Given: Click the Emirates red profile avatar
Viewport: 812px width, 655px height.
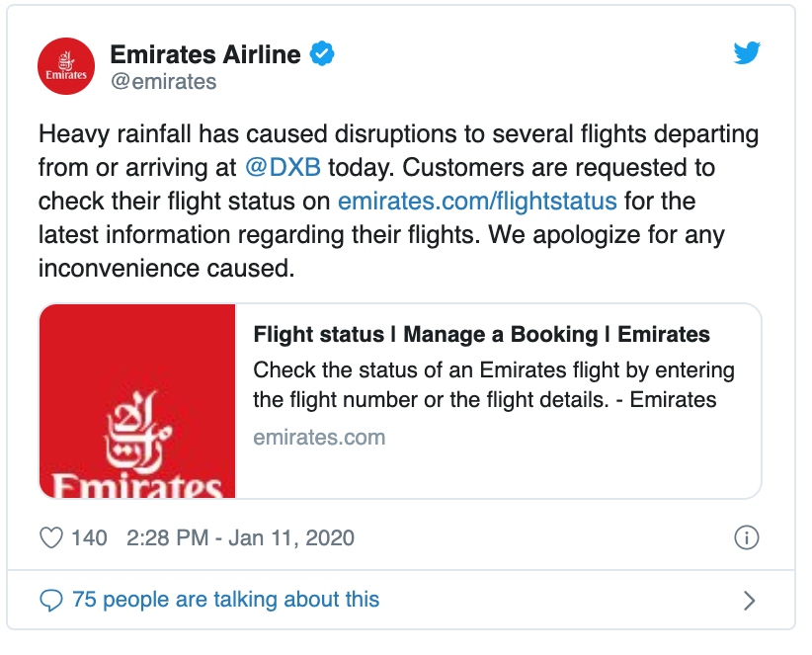Looking at the screenshot, I should tap(66, 67).
